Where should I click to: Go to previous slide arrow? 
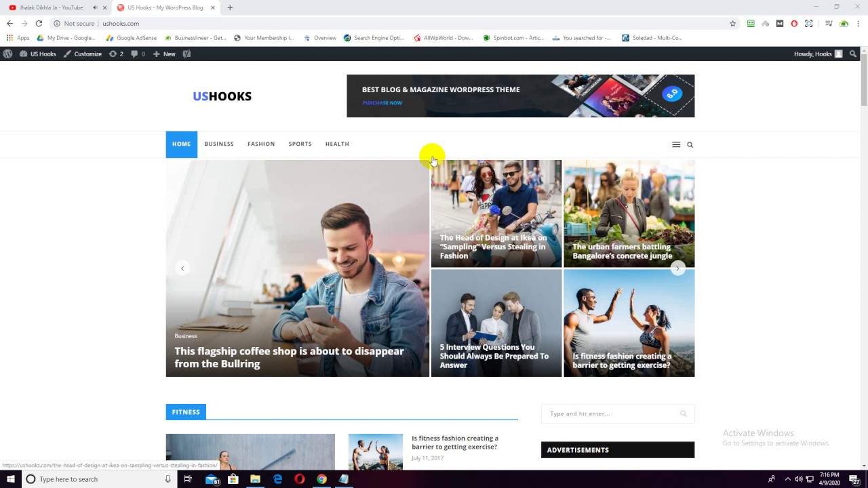tap(182, 268)
